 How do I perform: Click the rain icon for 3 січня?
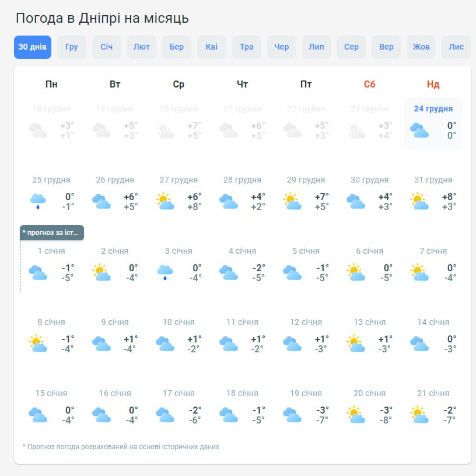165,272
